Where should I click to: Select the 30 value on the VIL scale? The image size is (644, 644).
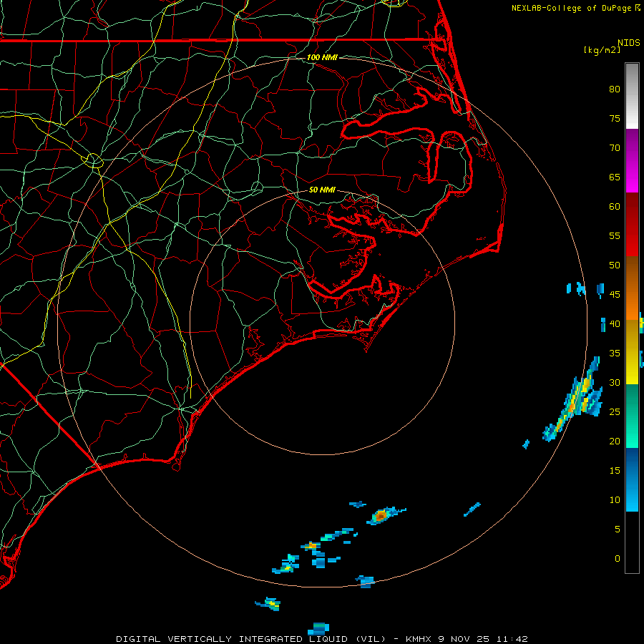[x=615, y=383]
